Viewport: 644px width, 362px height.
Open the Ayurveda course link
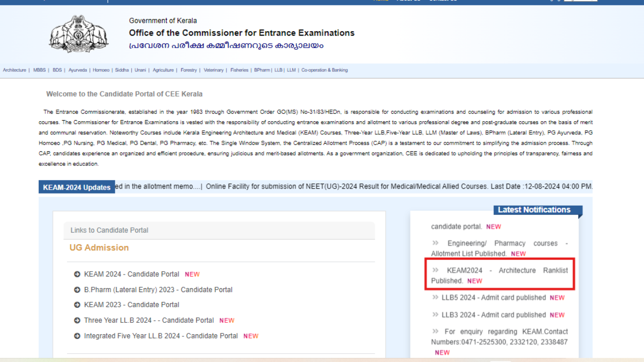tap(77, 70)
